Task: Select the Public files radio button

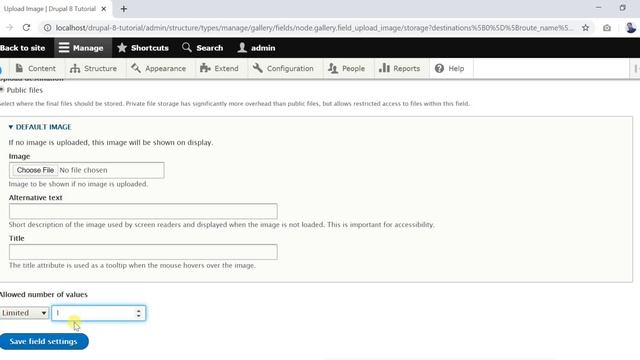Action: tap(2, 90)
